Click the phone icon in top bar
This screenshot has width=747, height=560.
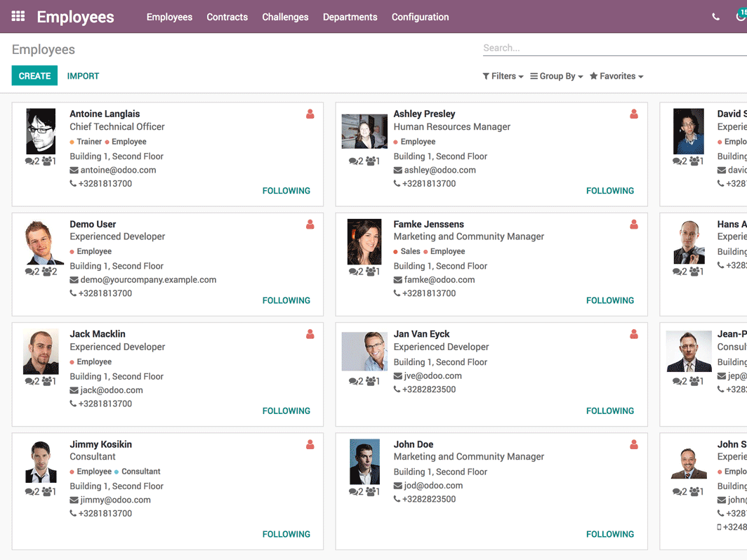coord(715,17)
